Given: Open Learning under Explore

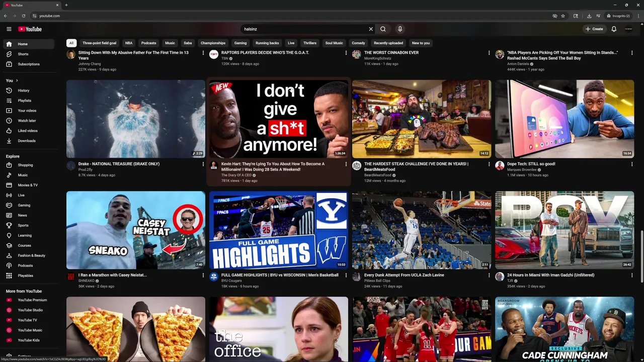Looking at the screenshot, I should 28,235.
